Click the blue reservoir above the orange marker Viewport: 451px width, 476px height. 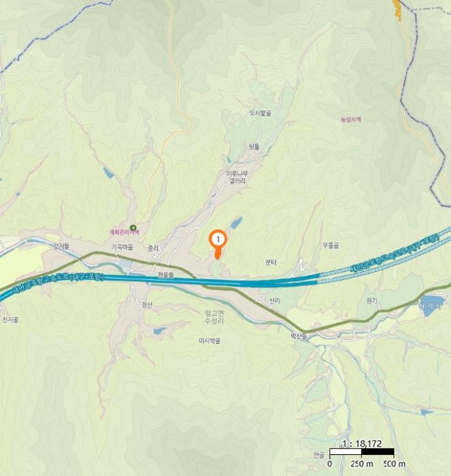(236, 222)
